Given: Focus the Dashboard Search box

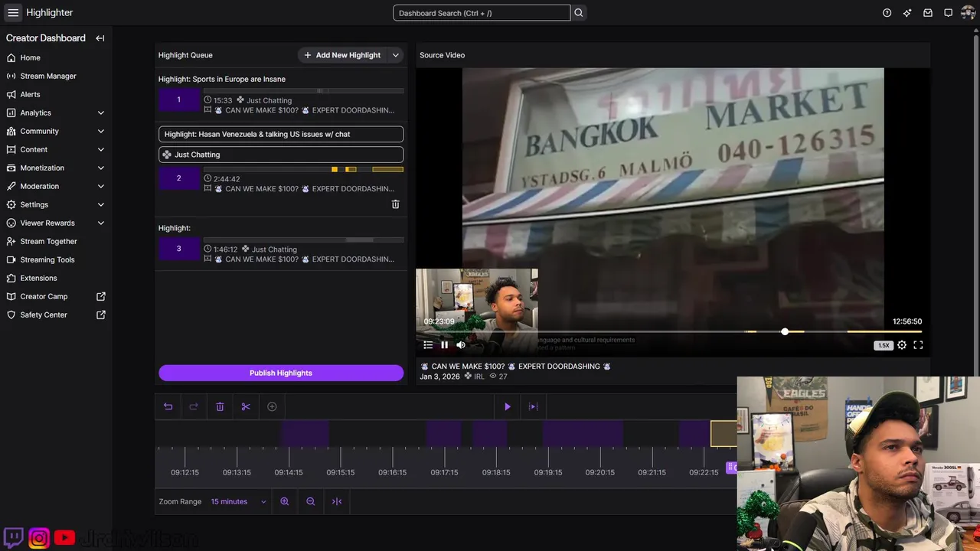Looking at the screenshot, I should tap(482, 13).
